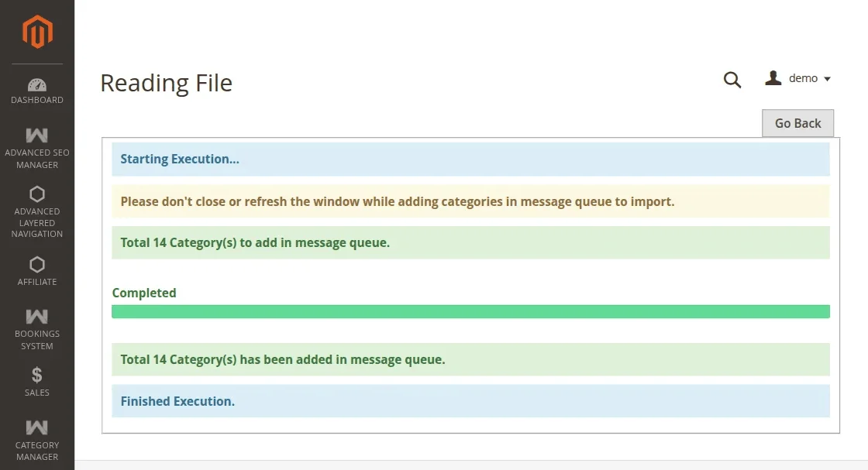Click the Finished Execution notification banner
This screenshot has height=470, width=868.
click(470, 401)
